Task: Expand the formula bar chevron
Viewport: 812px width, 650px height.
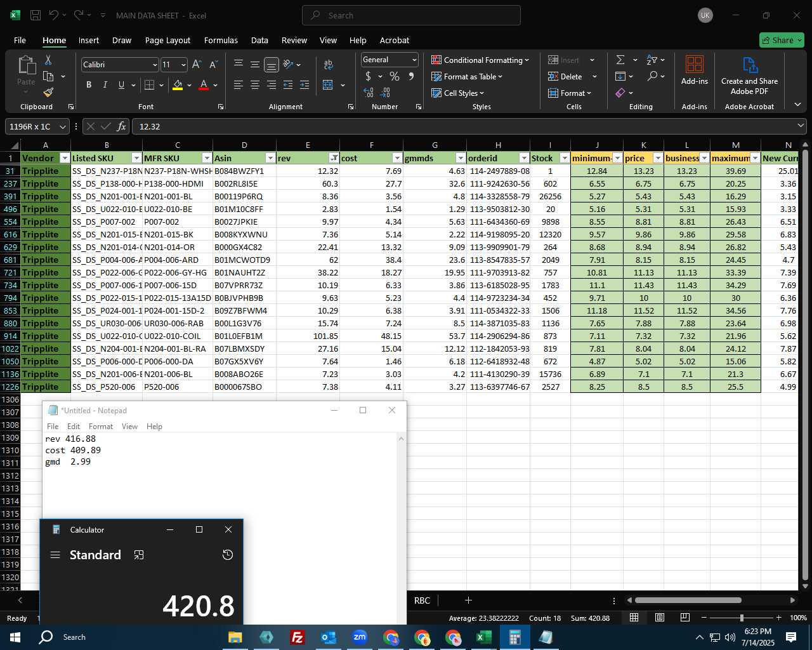Action: pos(801,126)
